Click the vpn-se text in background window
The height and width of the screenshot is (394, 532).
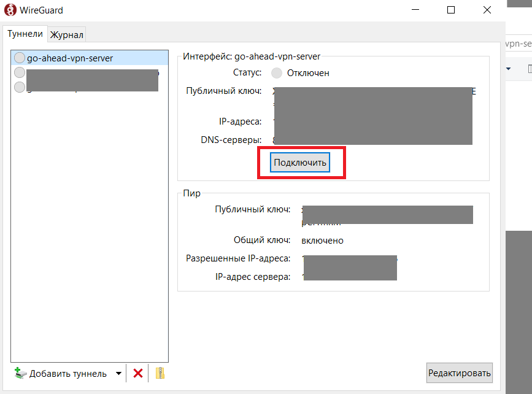(x=518, y=44)
